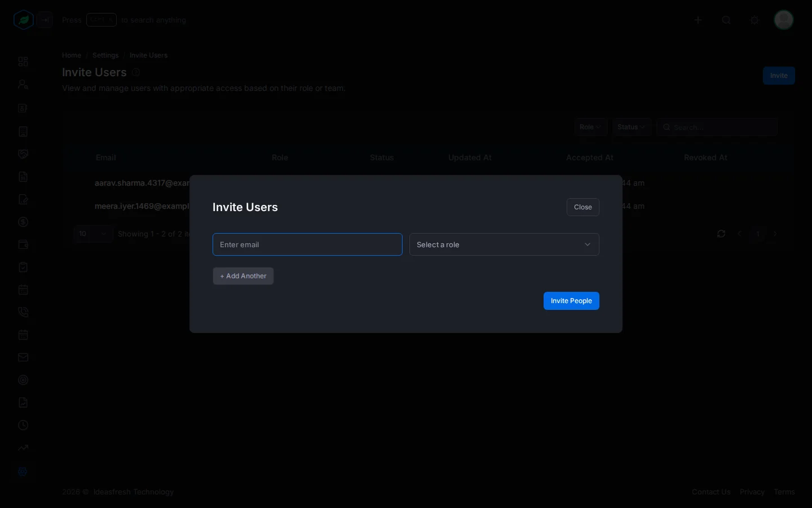Open the clipboard check tasks icon
The width and height of the screenshot is (812, 508).
[23, 267]
